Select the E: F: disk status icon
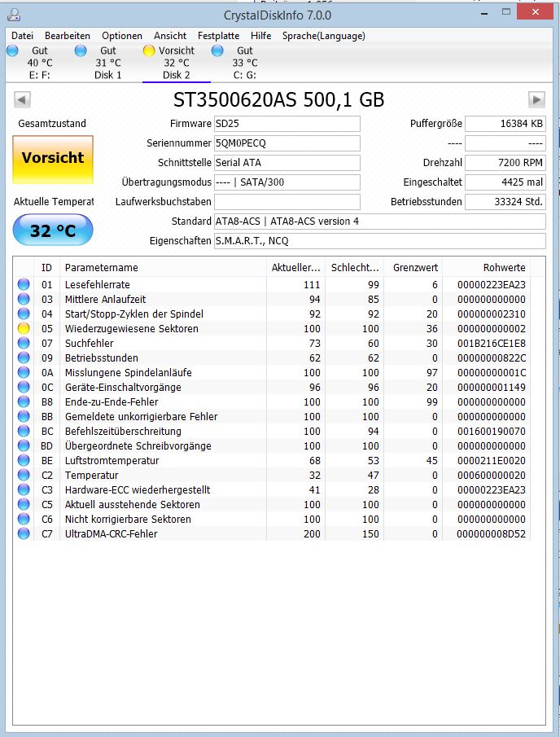 click(x=13, y=50)
